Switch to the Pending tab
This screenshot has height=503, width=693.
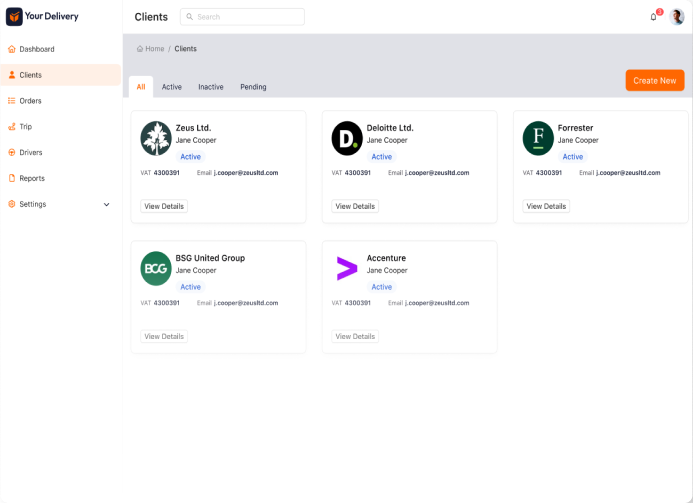point(253,87)
